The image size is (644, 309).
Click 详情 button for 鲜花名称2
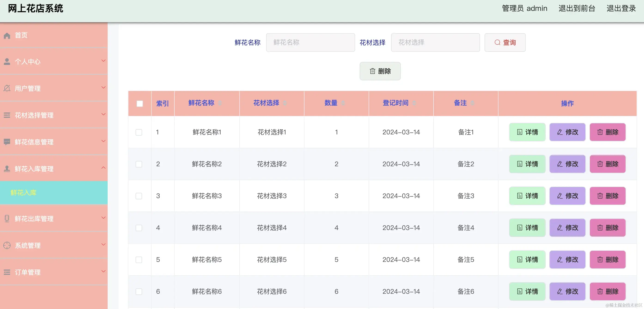point(527,164)
